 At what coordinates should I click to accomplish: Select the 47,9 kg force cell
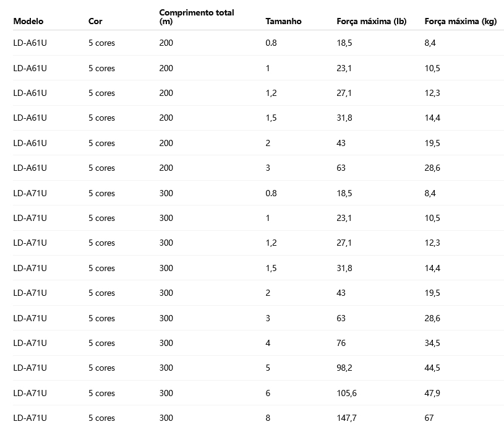click(432, 393)
